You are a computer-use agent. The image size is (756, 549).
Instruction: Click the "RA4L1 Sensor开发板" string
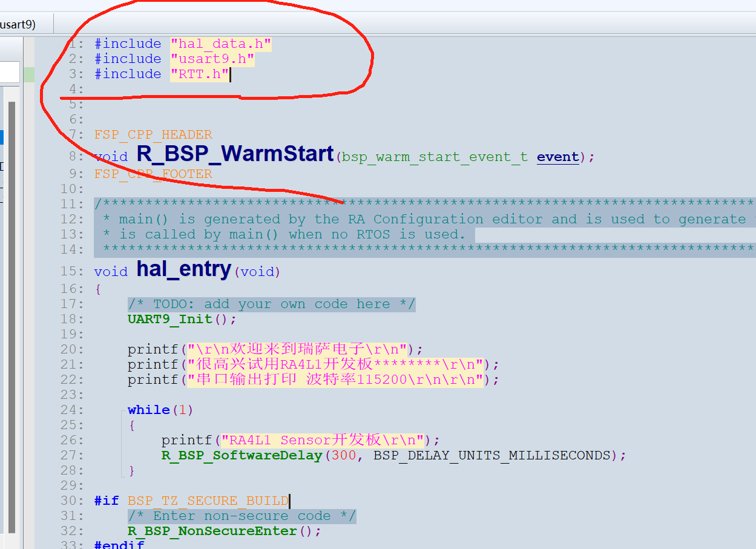pyautogui.click(x=323, y=440)
